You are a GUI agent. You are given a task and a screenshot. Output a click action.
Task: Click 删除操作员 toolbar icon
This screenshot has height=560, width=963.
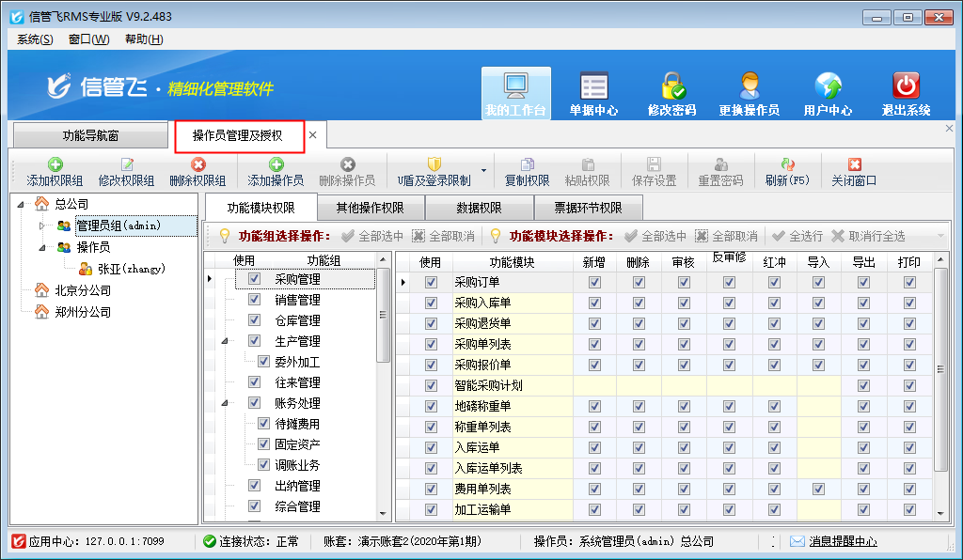pyautogui.click(x=348, y=164)
